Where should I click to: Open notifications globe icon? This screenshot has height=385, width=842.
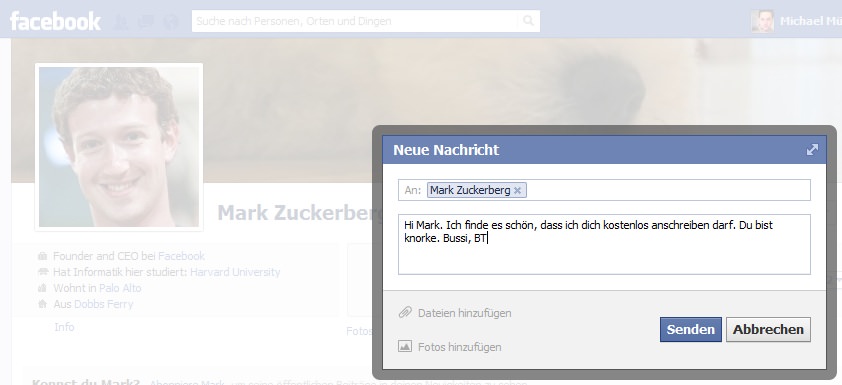coord(170,21)
